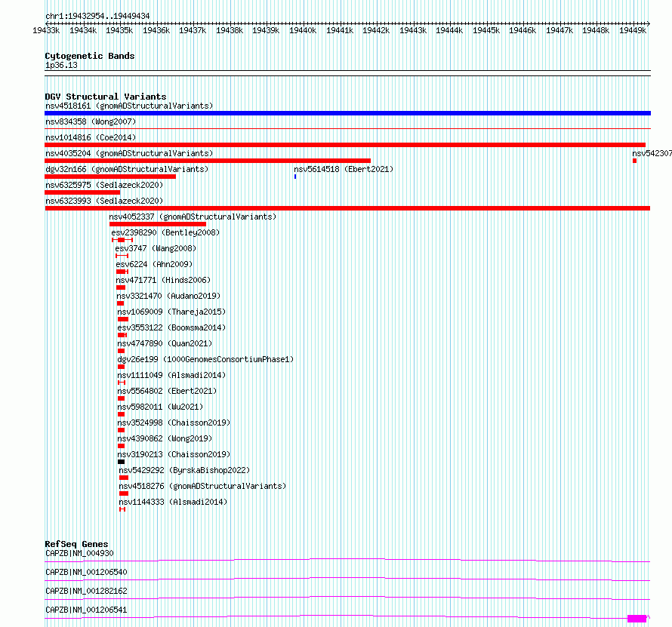The height and width of the screenshot is (627, 672).
Task: Click the red nsv4052337 variant bar
Action: (158, 224)
